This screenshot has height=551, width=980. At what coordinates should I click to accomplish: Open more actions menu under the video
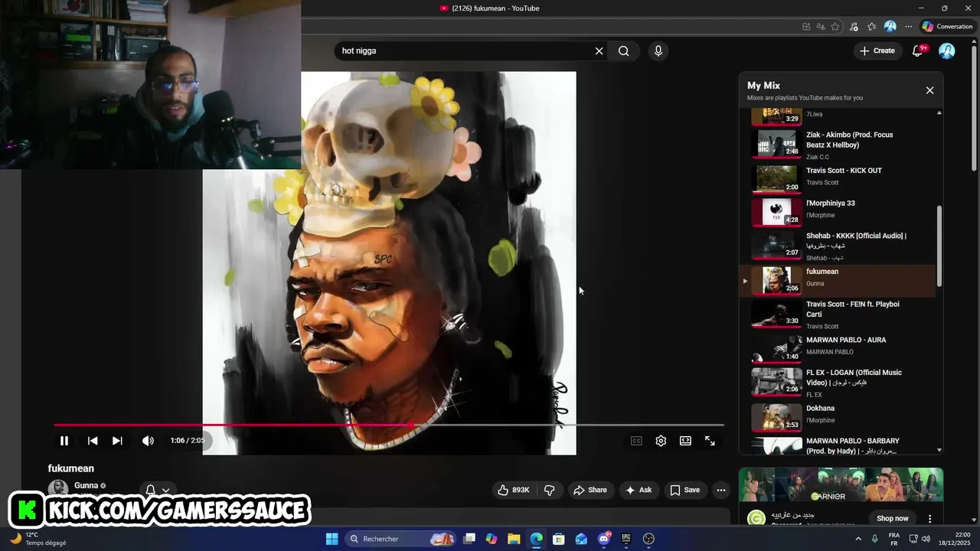(720, 490)
